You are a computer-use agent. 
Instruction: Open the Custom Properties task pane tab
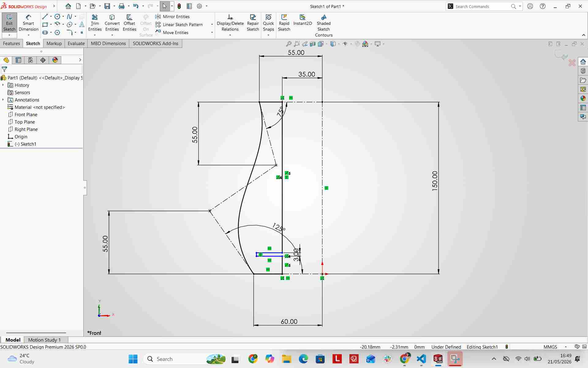click(x=583, y=108)
